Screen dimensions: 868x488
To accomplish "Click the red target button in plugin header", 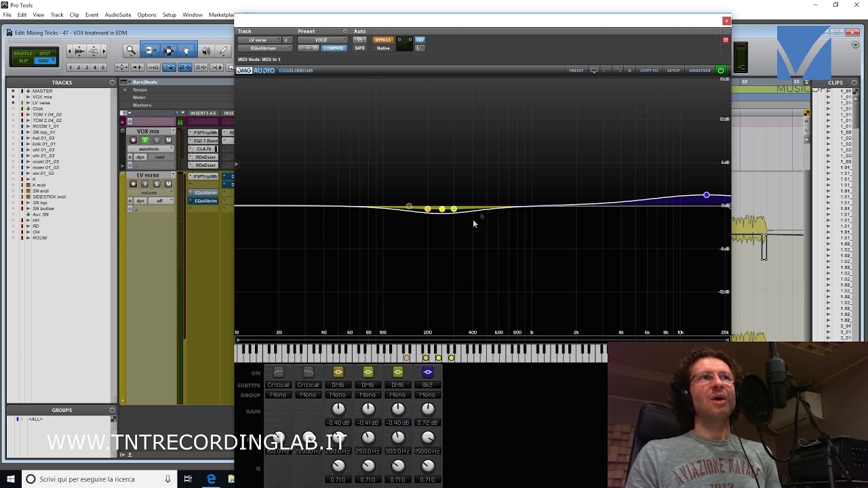I will (x=726, y=40).
